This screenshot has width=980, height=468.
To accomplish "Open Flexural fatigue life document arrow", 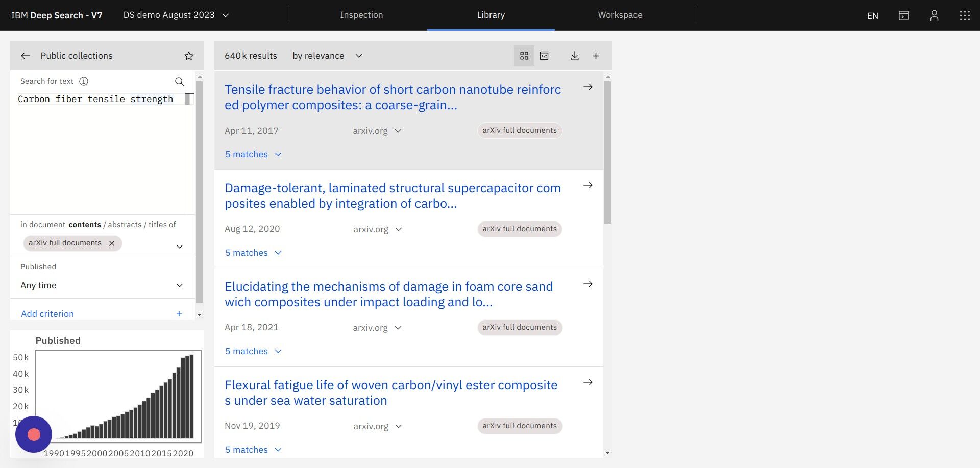I will pyautogui.click(x=588, y=383).
